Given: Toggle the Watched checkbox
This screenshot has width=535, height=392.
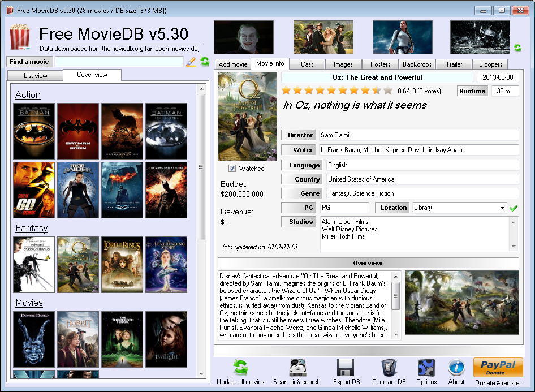Looking at the screenshot, I should pyautogui.click(x=232, y=168).
